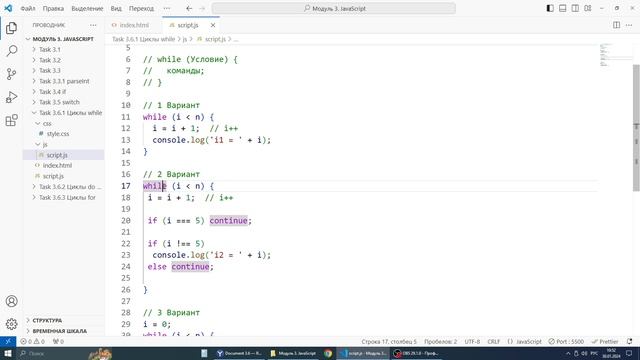Click Строка 17, столбец 5 in status bar
The width and height of the screenshot is (640, 360).
(389, 342)
